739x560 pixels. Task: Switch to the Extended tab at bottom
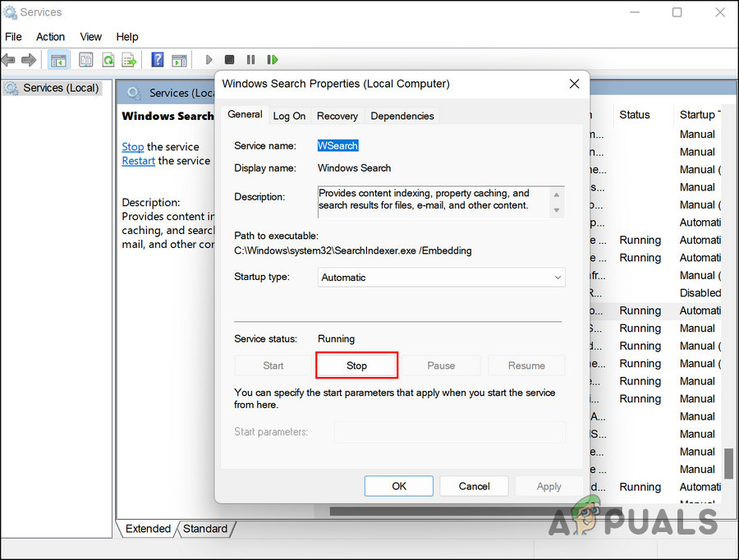pos(148,529)
